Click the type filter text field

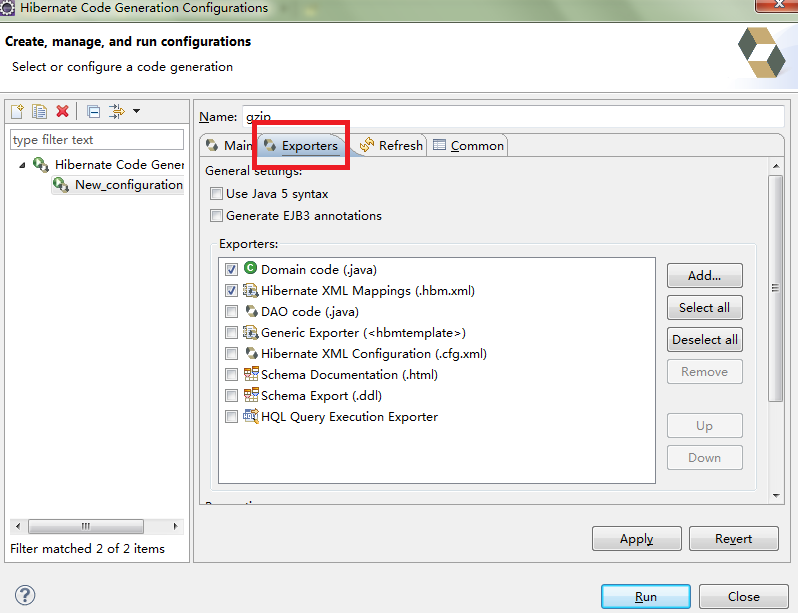pos(97,140)
